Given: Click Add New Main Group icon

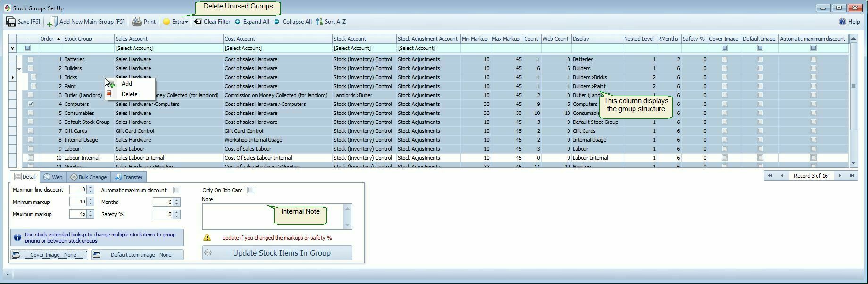Looking at the screenshot, I should (x=52, y=22).
